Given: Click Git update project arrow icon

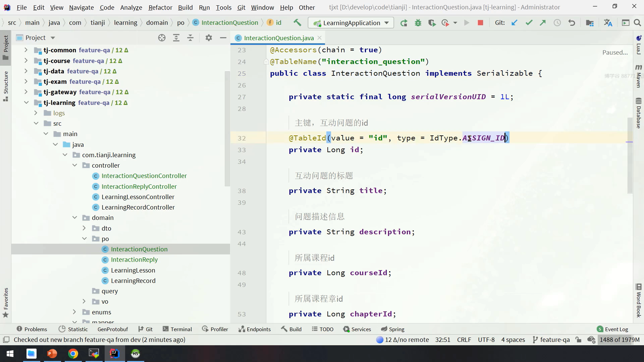Looking at the screenshot, I should (514, 23).
